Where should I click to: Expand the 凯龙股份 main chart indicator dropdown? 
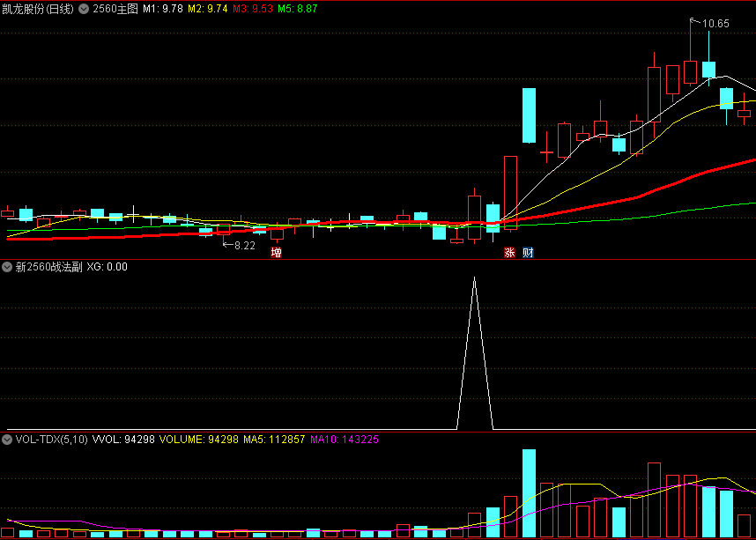coord(84,9)
